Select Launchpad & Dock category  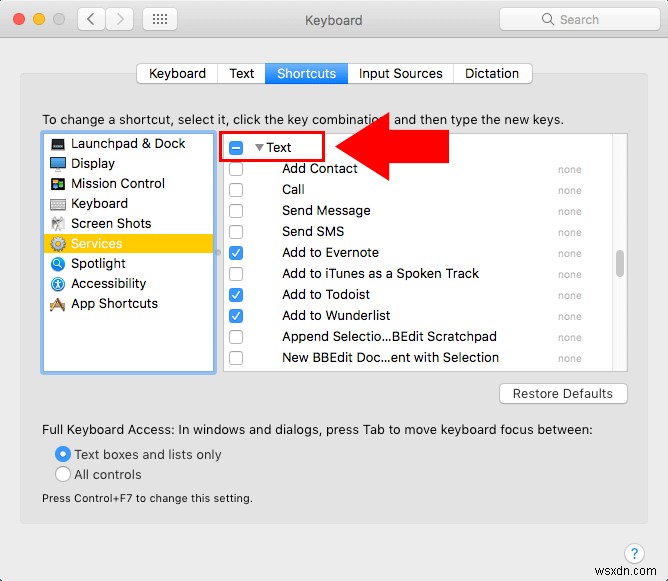128,144
